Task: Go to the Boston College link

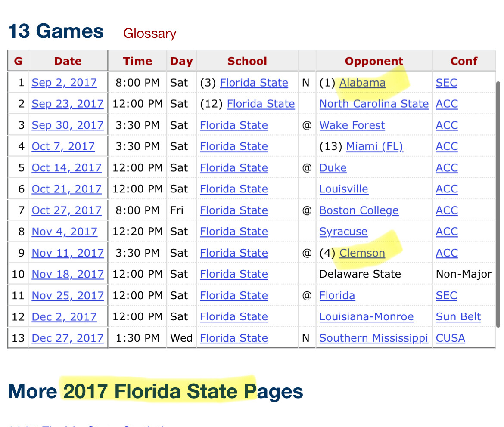Action: pos(359,210)
